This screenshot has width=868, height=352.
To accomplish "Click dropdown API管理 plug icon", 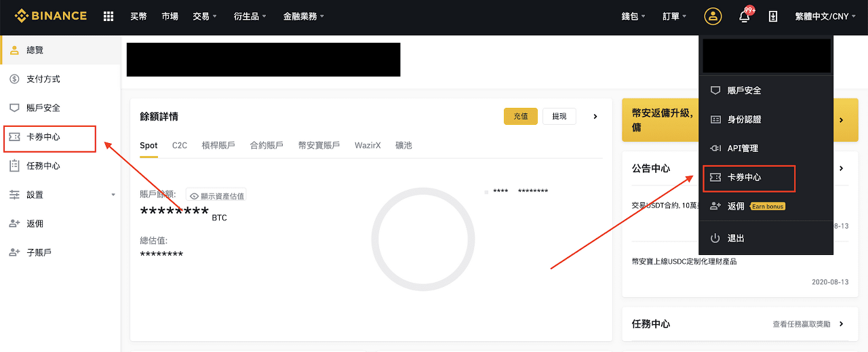I will click(x=715, y=149).
